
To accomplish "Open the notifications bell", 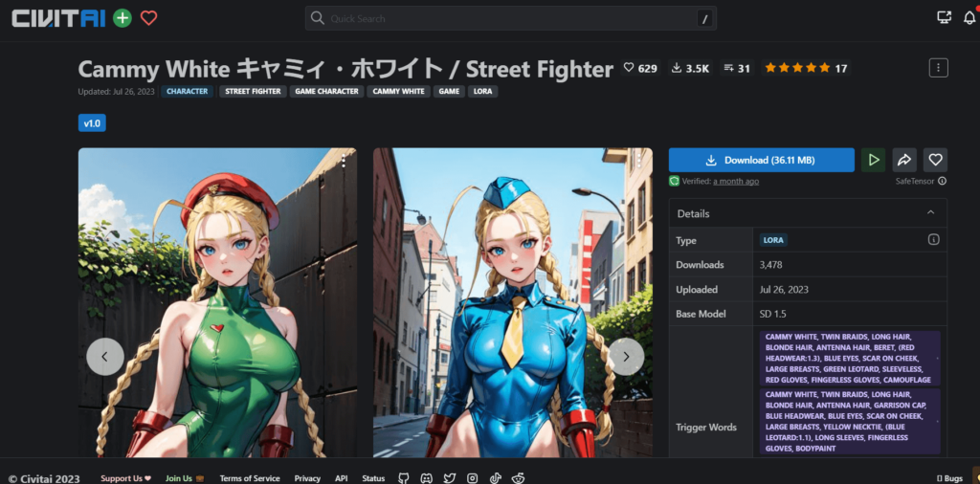I will (x=969, y=18).
